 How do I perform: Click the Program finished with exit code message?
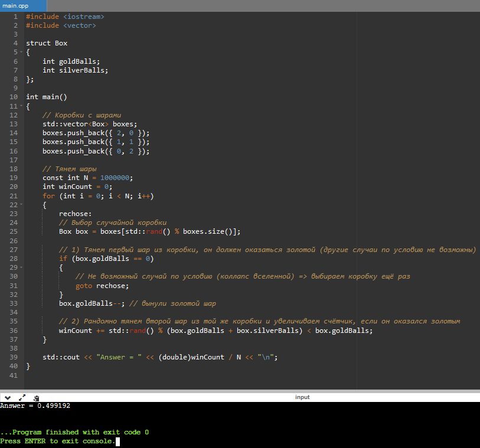pos(74,432)
